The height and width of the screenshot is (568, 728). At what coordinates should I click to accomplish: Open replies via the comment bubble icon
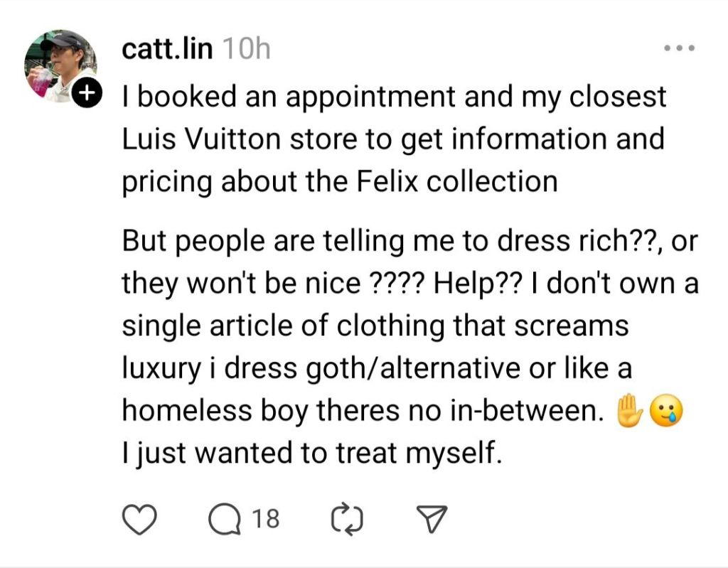coord(223,520)
